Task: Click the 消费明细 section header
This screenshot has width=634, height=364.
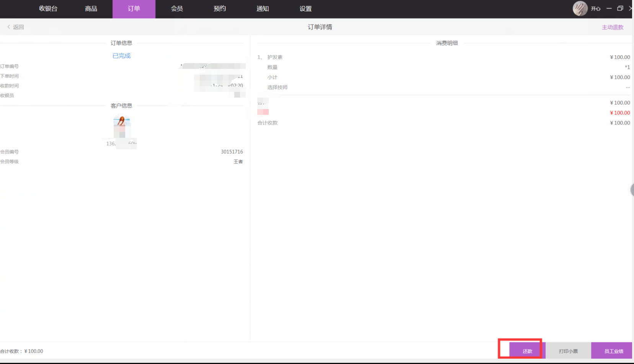Action: coord(447,43)
